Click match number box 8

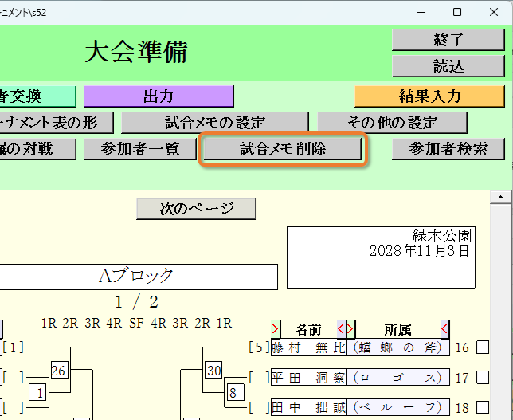point(236,392)
